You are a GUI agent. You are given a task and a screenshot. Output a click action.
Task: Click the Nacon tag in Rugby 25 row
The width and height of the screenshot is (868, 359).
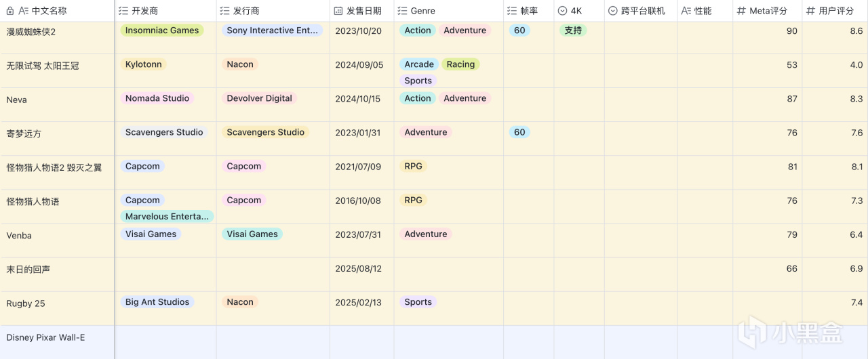click(x=240, y=302)
